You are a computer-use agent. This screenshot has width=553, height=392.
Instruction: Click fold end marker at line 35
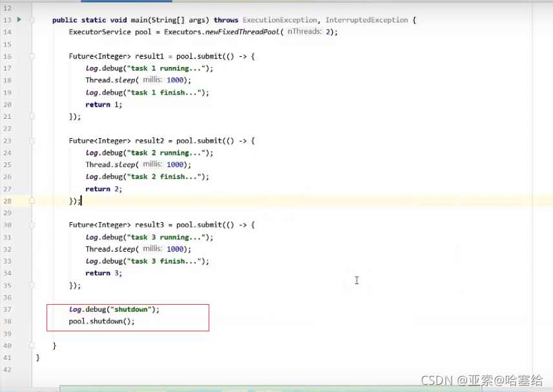click(32, 285)
